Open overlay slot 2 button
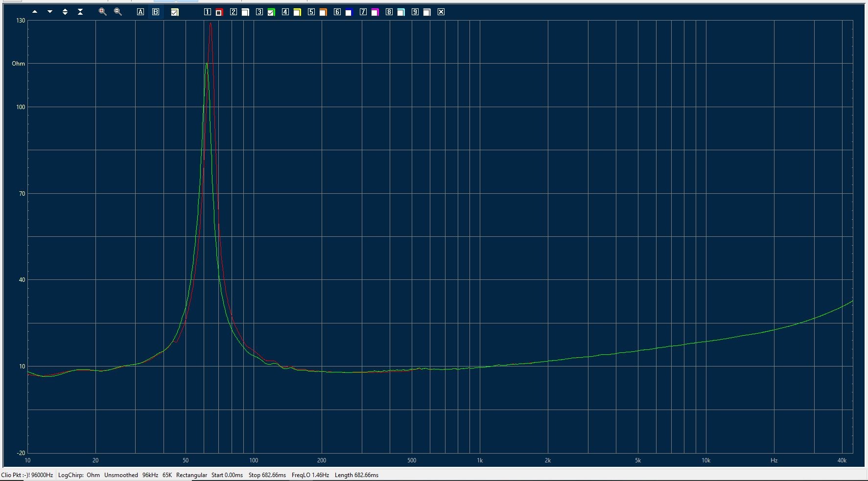Image resolution: width=868 pixels, height=481 pixels. point(234,12)
